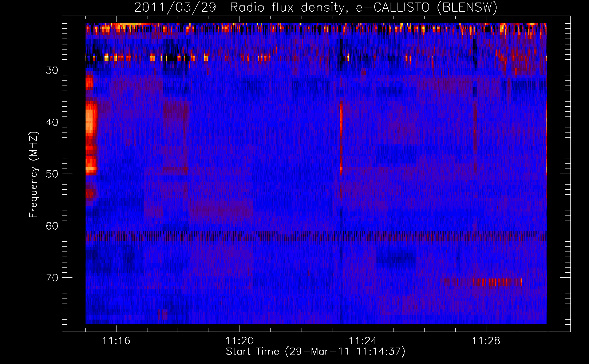Click the '30' frequency tick label

52,70
